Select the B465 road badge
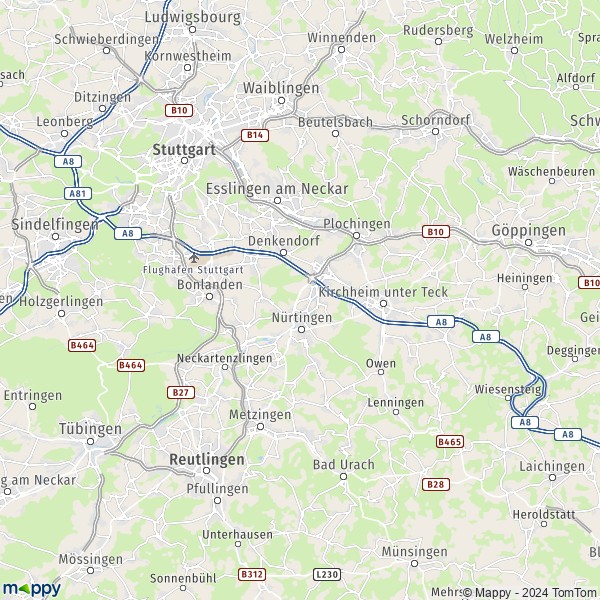This screenshot has width=600, height=600. pos(450,442)
